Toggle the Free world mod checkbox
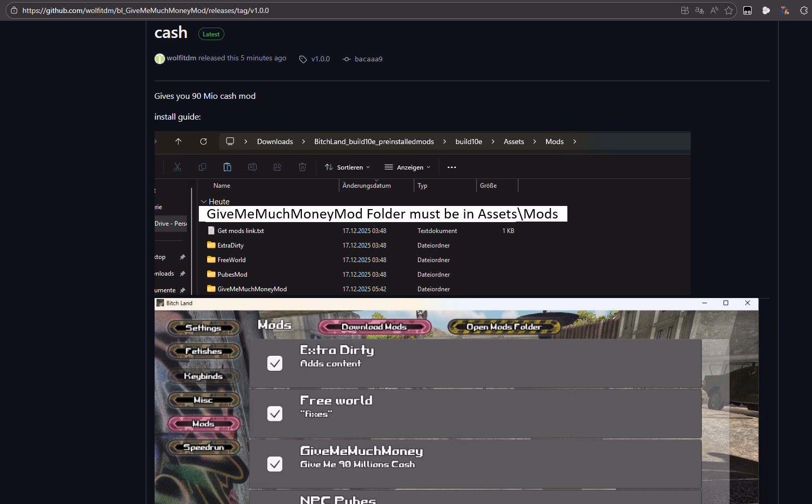 click(x=275, y=413)
